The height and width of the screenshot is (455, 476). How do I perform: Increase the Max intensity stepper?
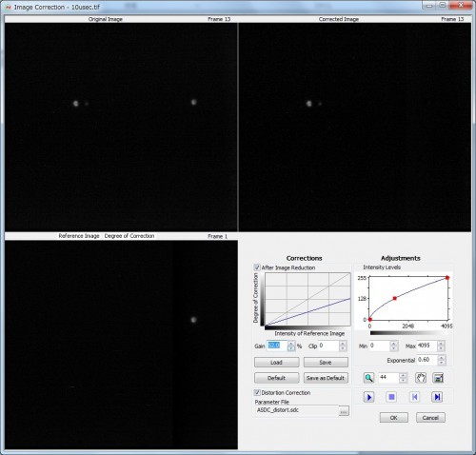(441, 344)
